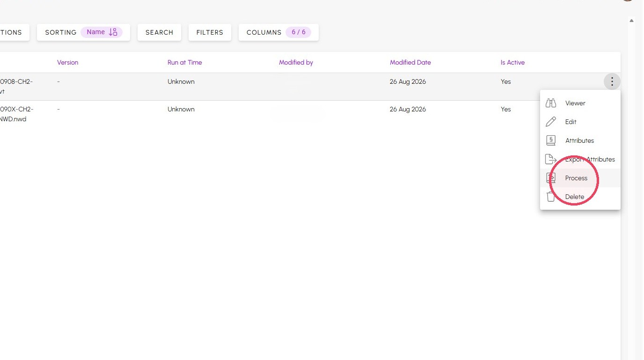Click the Export Attributes arrow icon
The width and height of the screenshot is (644, 360).
pyautogui.click(x=551, y=159)
